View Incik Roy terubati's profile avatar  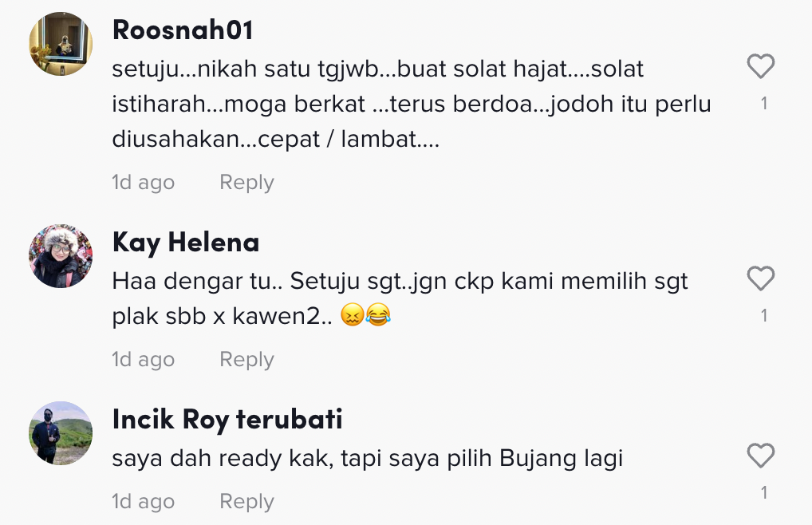pyautogui.click(x=61, y=433)
